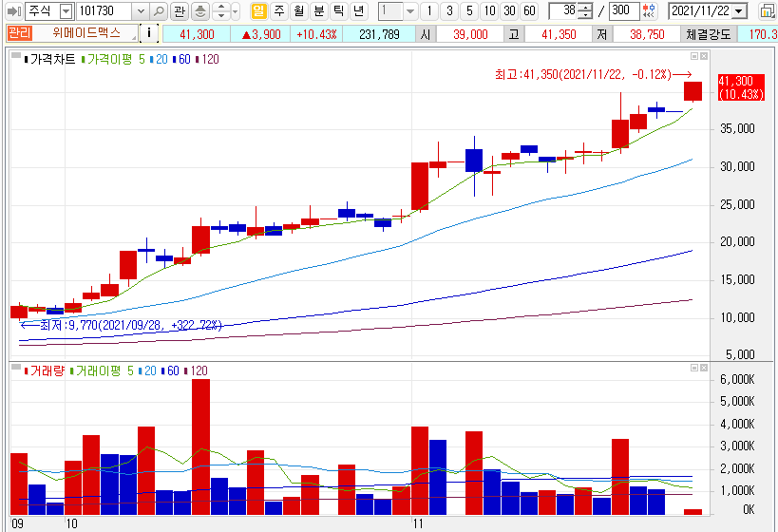Choose the 10 interval button
Viewport: 778px width, 532px height.
[x=490, y=10]
